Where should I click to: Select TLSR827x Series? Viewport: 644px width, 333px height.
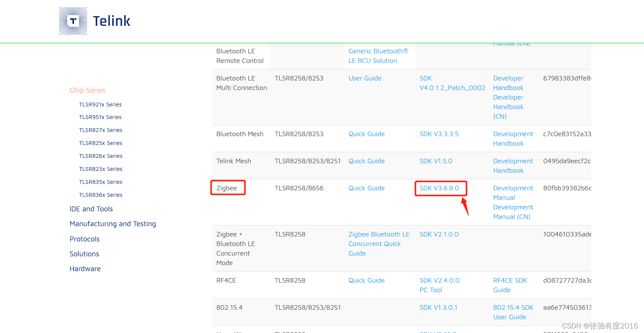[x=101, y=130]
